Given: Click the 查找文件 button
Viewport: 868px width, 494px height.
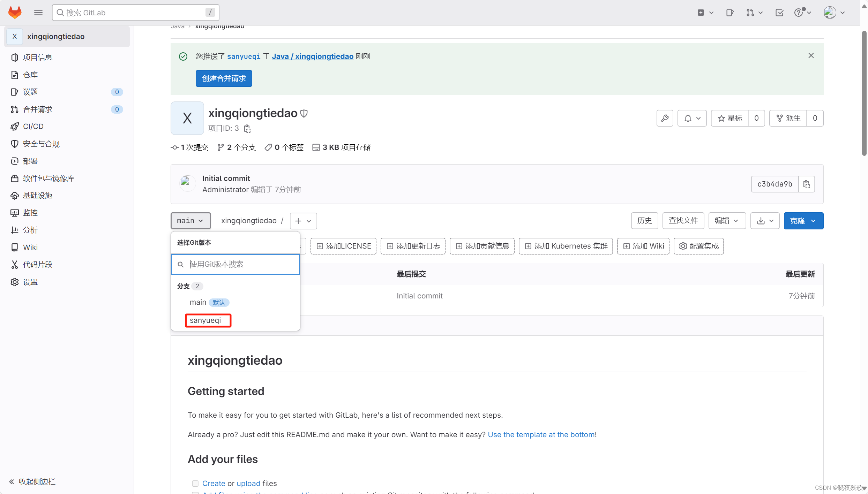Looking at the screenshot, I should click(x=683, y=221).
